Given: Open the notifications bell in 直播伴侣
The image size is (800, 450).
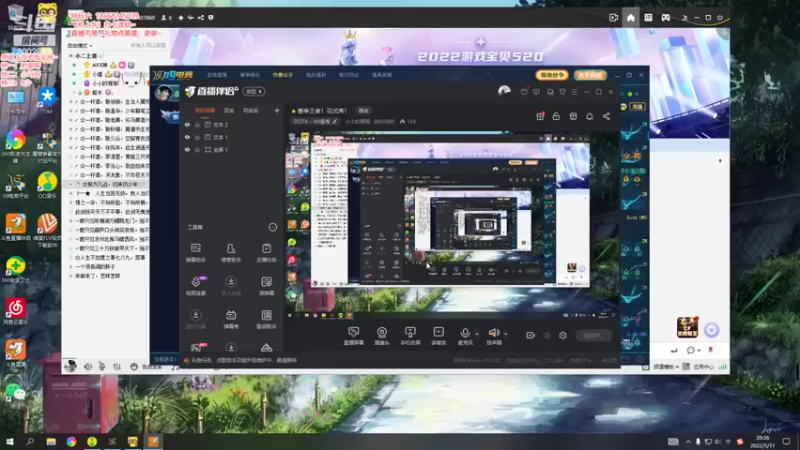Looking at the screenshot, I should (589, 116).
